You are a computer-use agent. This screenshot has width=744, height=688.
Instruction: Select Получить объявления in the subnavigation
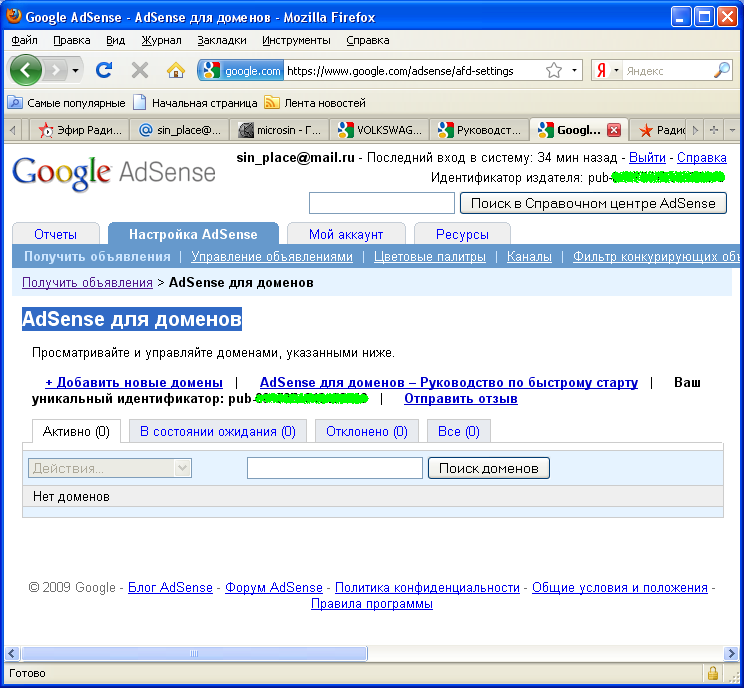(x=97, y=256)
